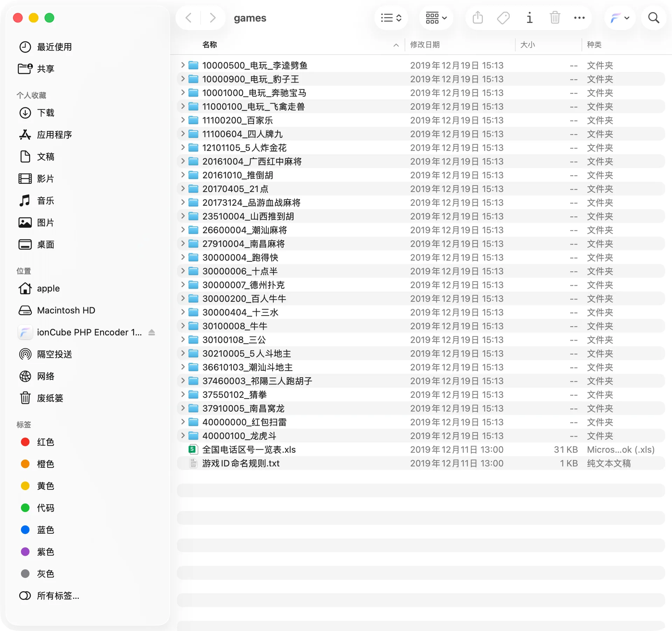
Task: Eject the ionCube PHP Encoder volume
Action: click(x=152, y=332)
